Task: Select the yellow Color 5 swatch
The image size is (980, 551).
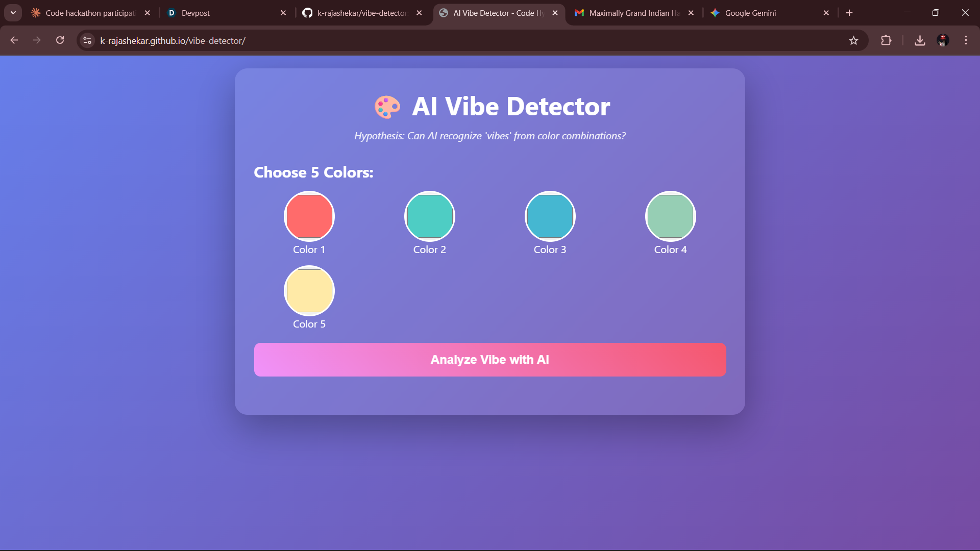Action: [309, 291]
